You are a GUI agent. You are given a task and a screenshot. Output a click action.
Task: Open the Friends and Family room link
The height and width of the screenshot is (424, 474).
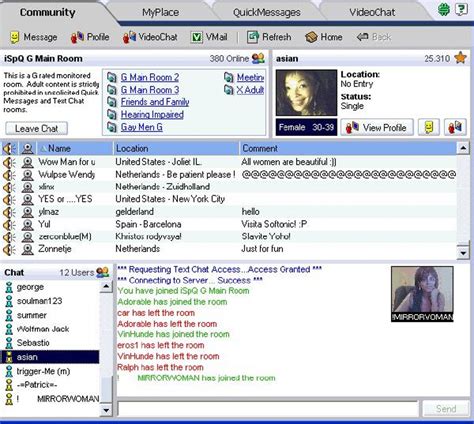155,102
